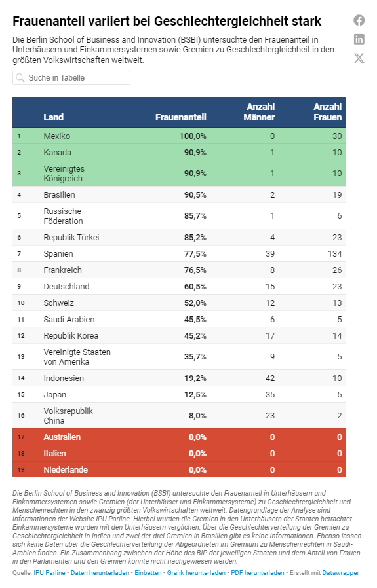Image resolution: width=377 pixels, height=588 pixels.
Task: Click 'PDF herunterladen' link
Action: pos(257,573)
